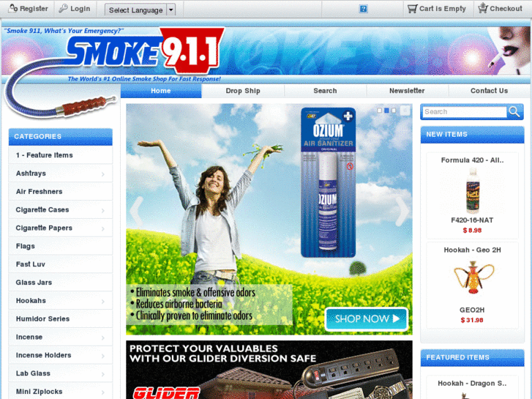Pause the banner slideshow
The image size is (532, 399).
[405, 111]
